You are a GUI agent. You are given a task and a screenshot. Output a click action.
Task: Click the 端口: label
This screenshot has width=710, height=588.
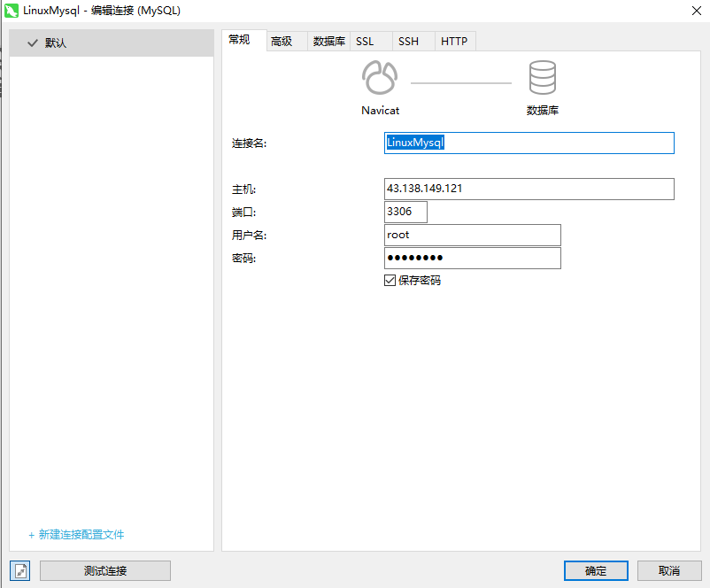(x=243, y=213)
